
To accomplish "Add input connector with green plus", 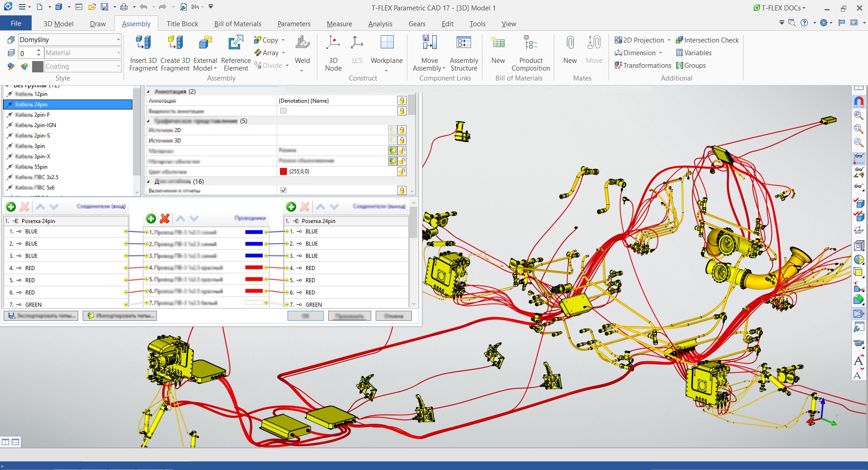I will click(11, 207).
